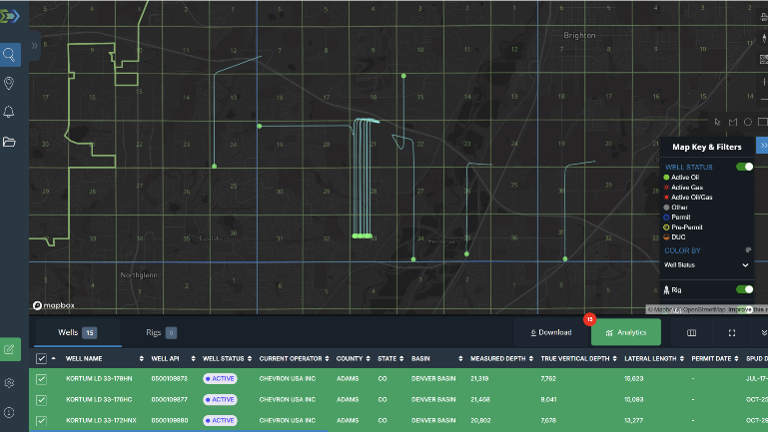Open the column layout icon
768x432 pixels.
click(x=691, y=332)
